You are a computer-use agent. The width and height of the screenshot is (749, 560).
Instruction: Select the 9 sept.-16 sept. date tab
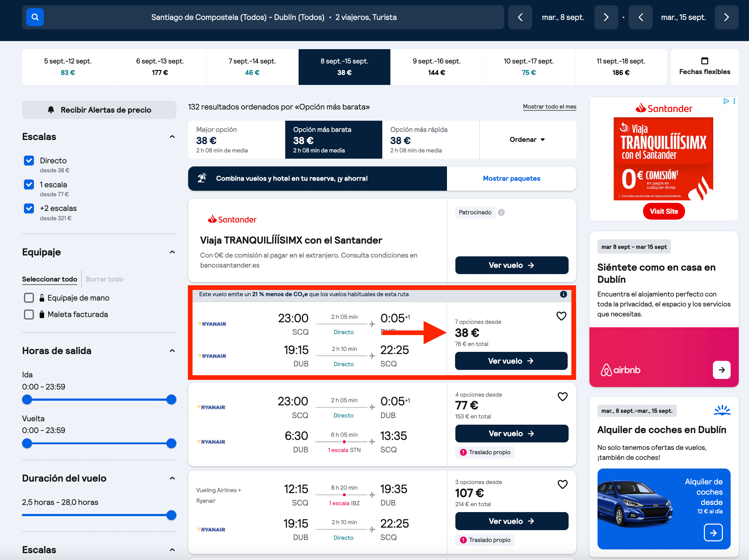[x=436, y=67]
